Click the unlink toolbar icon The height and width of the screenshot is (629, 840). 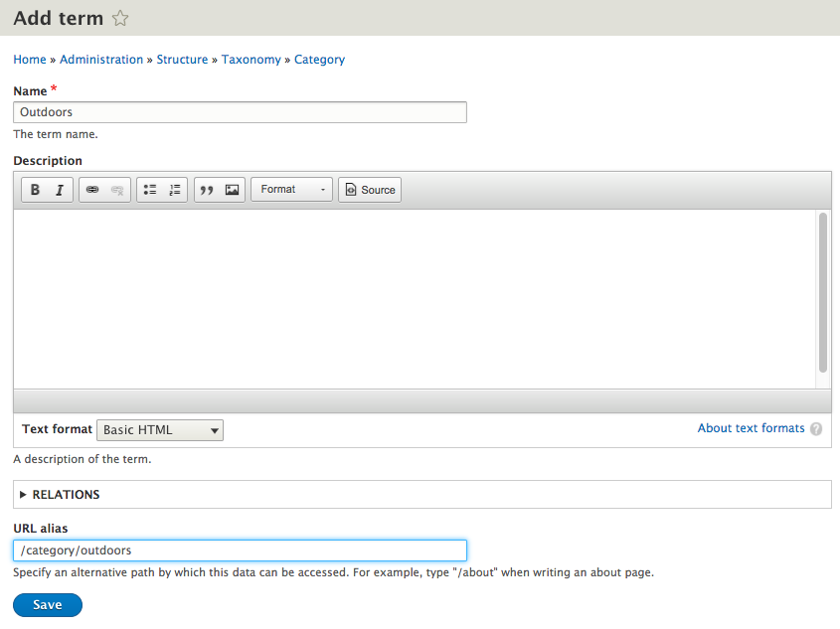point(117,190)
